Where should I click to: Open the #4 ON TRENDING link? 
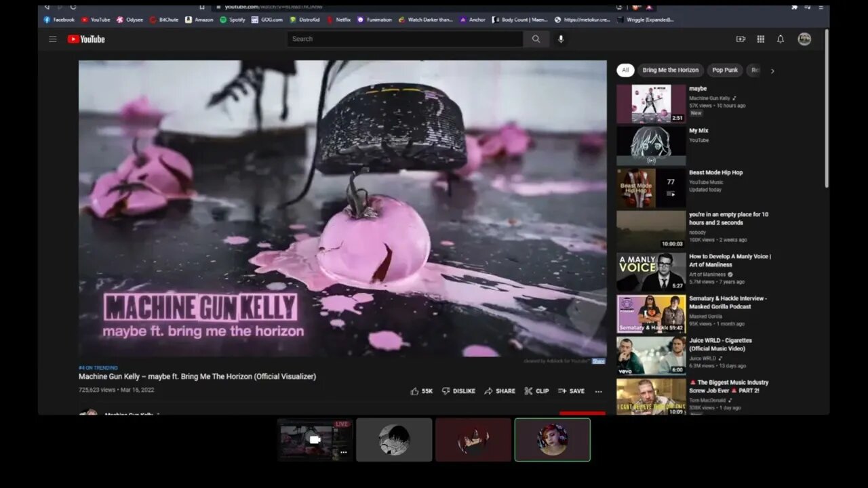(98, 368)
